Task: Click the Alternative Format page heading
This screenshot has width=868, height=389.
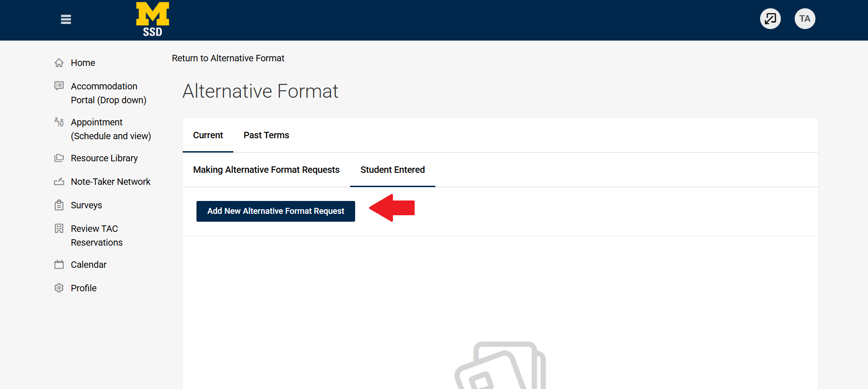Action: tap(260, 91)
